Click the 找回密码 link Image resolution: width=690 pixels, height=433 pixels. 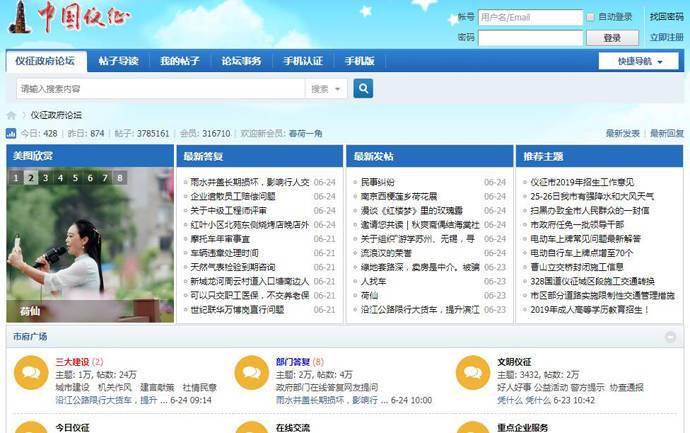[x=666, y=17]
